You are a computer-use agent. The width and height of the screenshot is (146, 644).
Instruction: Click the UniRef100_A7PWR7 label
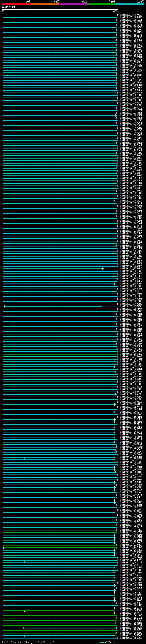click(x=131, y=268)
